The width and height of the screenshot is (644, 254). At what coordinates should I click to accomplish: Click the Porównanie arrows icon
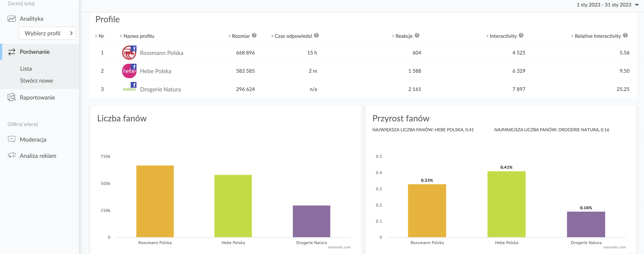coord(11,52)
